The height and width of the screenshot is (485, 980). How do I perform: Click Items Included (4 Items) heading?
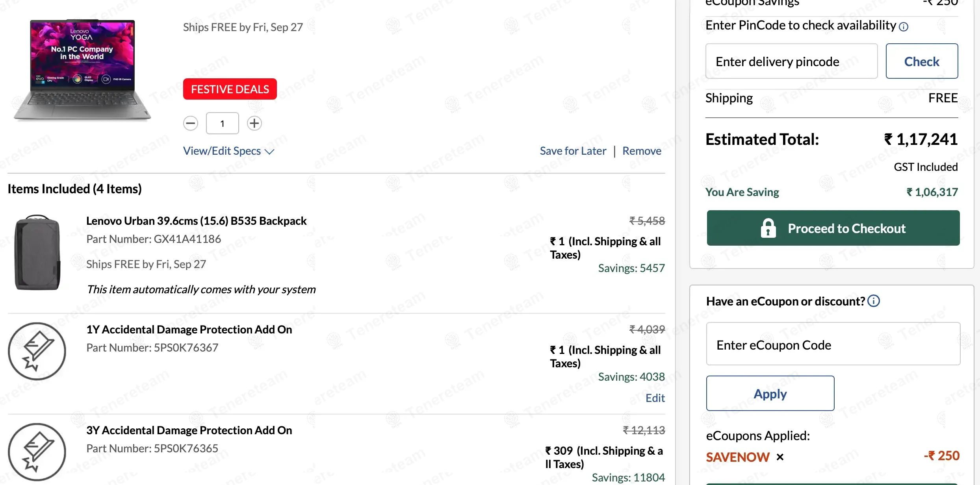[x=74, y=189]
